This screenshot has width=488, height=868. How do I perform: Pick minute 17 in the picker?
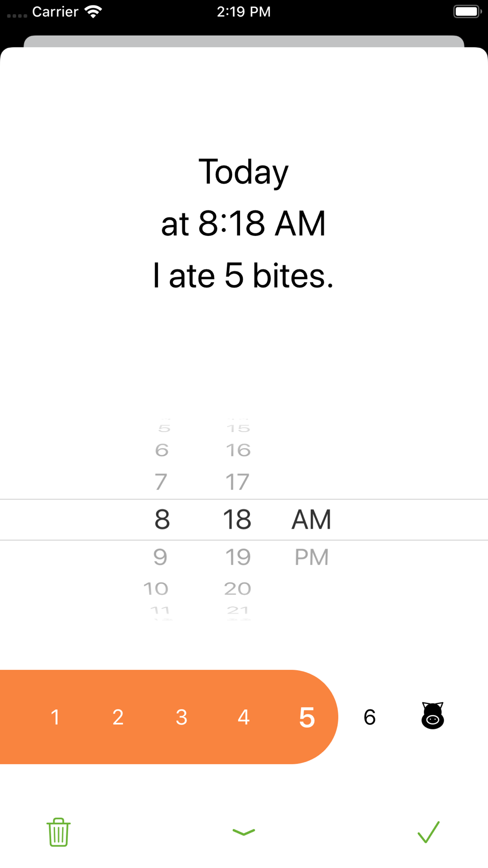tap(238, 482)
